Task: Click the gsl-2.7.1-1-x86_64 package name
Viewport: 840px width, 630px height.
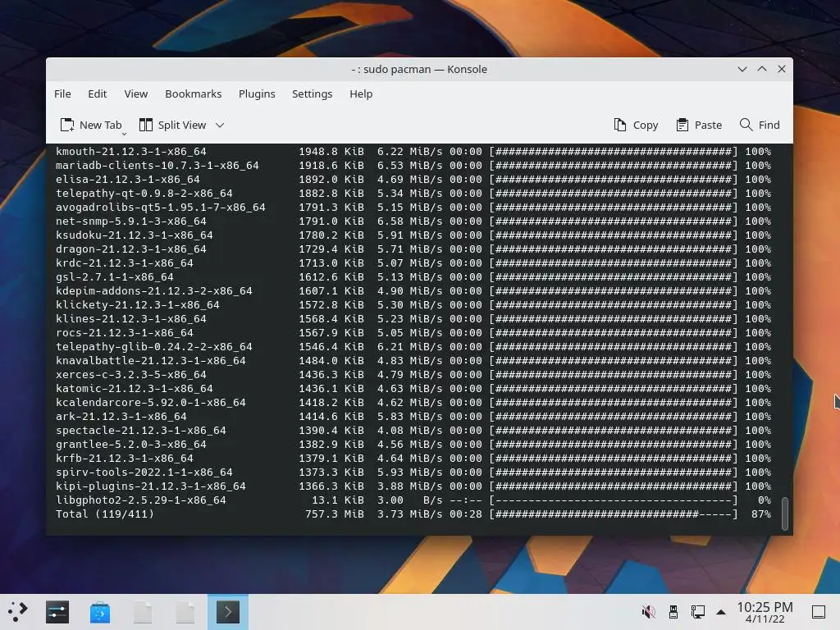Action: (x=115, y=277)
